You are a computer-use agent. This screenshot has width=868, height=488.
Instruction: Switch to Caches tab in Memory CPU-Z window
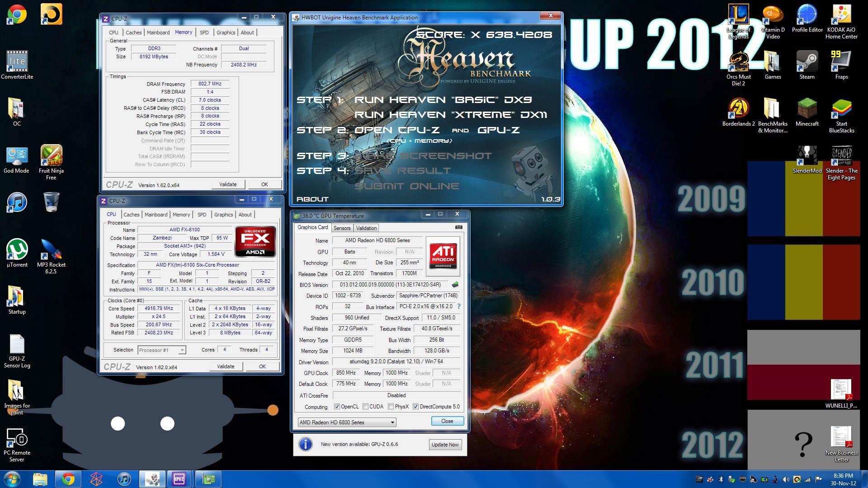click(133, 33)
